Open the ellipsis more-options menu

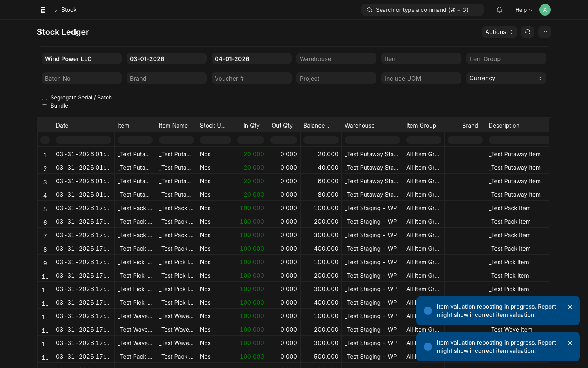(544, 31)
